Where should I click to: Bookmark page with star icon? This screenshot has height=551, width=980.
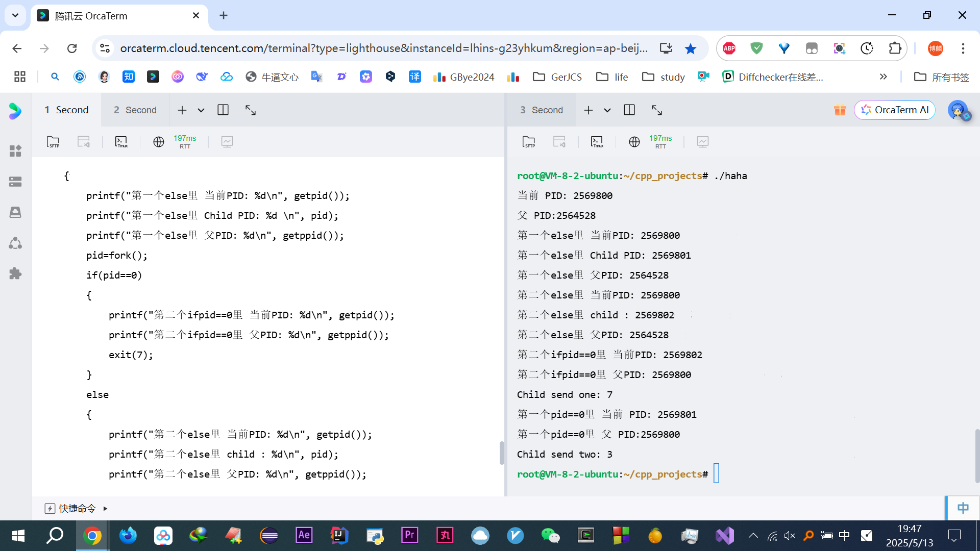[691, 48]
